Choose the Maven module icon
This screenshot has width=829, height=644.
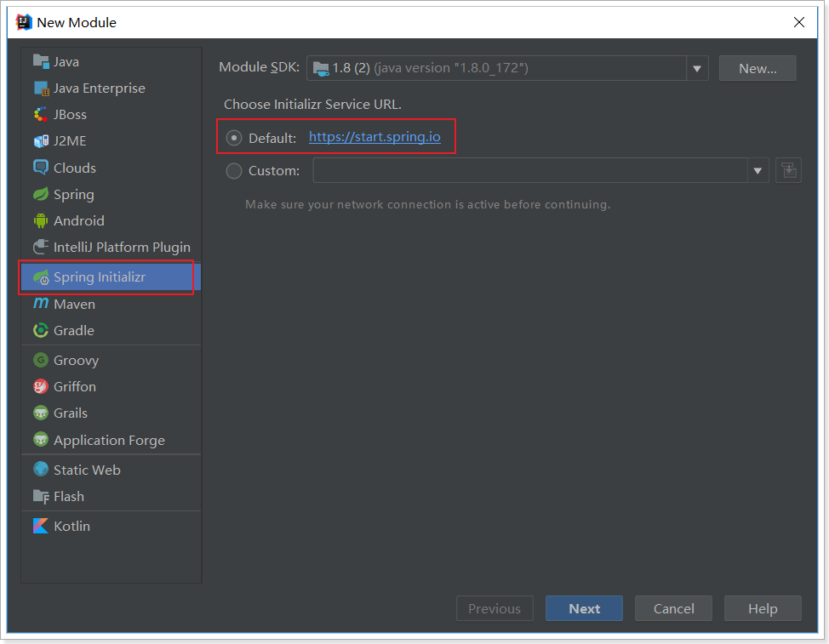(41, 304)
